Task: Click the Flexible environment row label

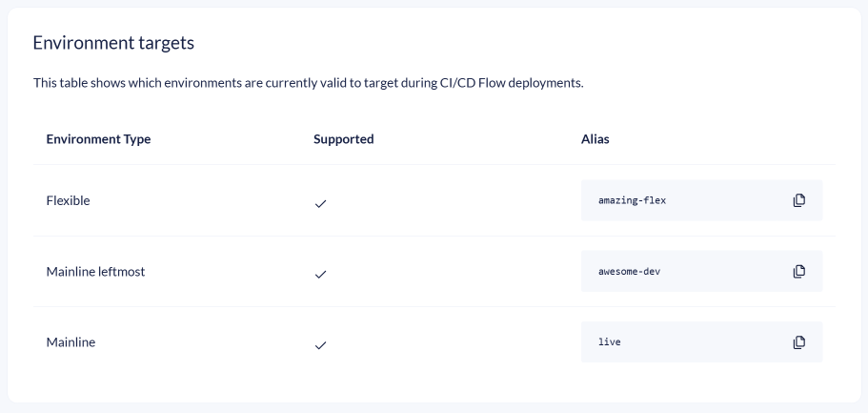Action: click(68, 201)
